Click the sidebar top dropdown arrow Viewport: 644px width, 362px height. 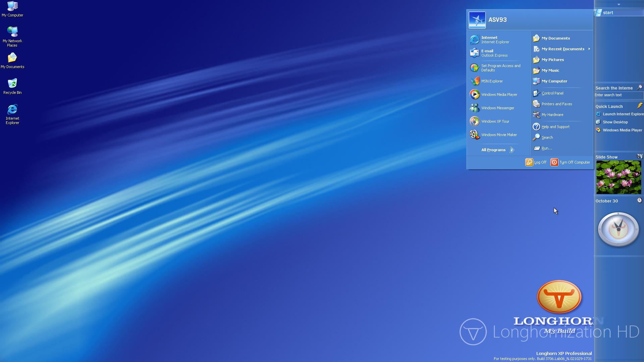click(619, 5)
